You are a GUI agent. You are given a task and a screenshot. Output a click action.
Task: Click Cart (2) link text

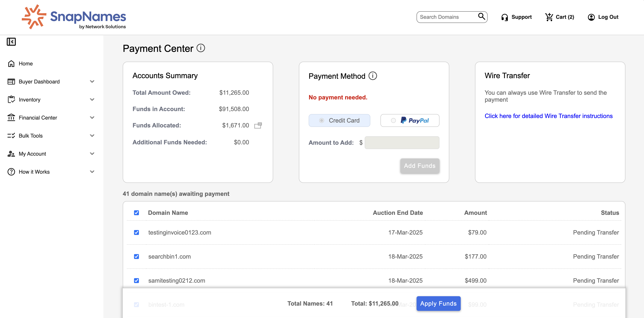(565, 17)
